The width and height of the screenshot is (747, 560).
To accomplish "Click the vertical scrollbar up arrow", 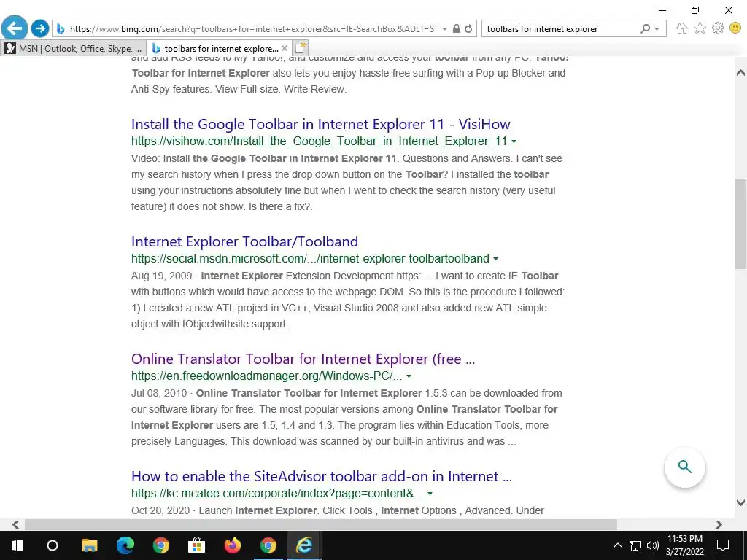I will point(741,73).
